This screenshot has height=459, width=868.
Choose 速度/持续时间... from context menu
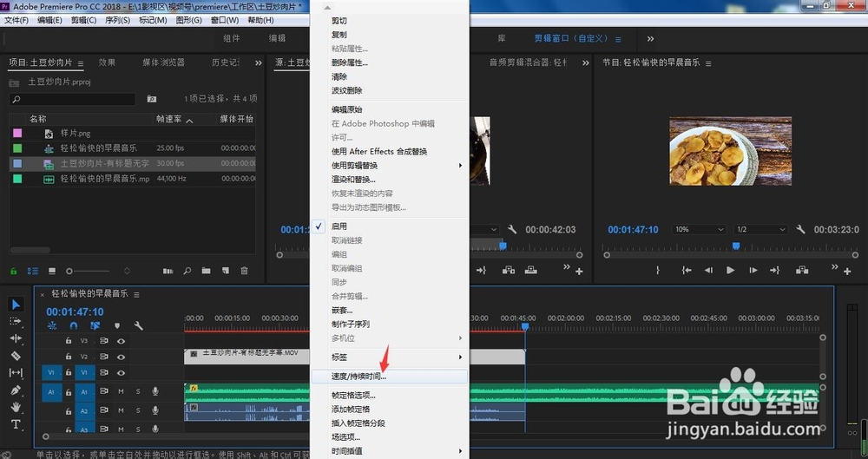[x=390, y=376]
